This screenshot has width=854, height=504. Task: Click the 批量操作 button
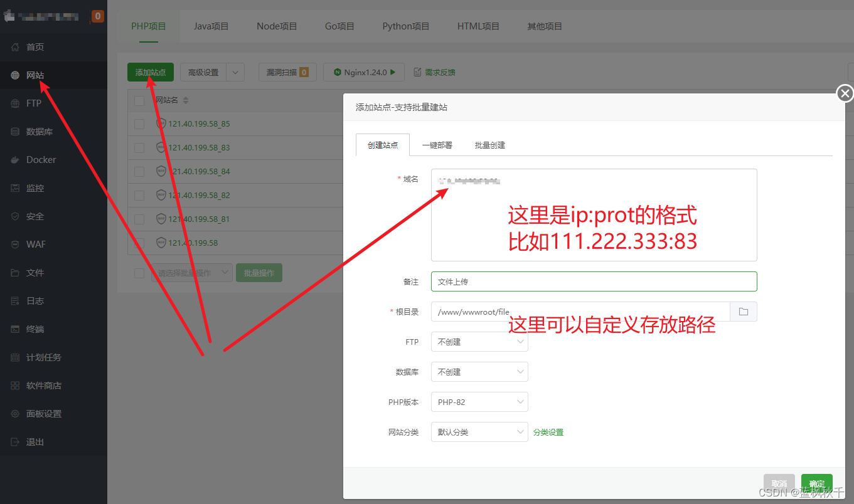click(259, 273)
